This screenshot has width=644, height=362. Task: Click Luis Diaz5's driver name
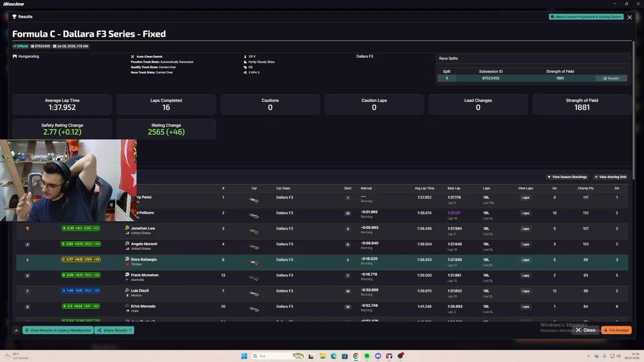click(x=140, y=291)
